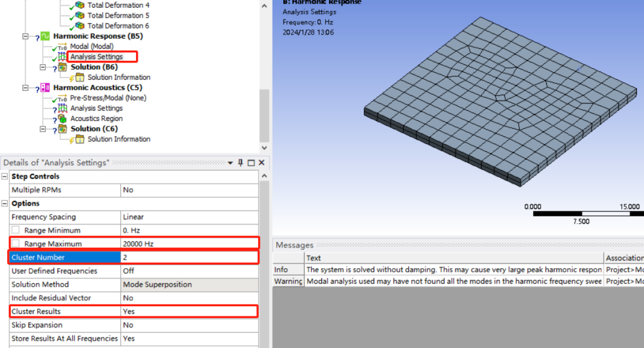644x348 pixels.
Task: Toggle the Range Minimum parameter checkbox
Action: click(x=16, y=230)
